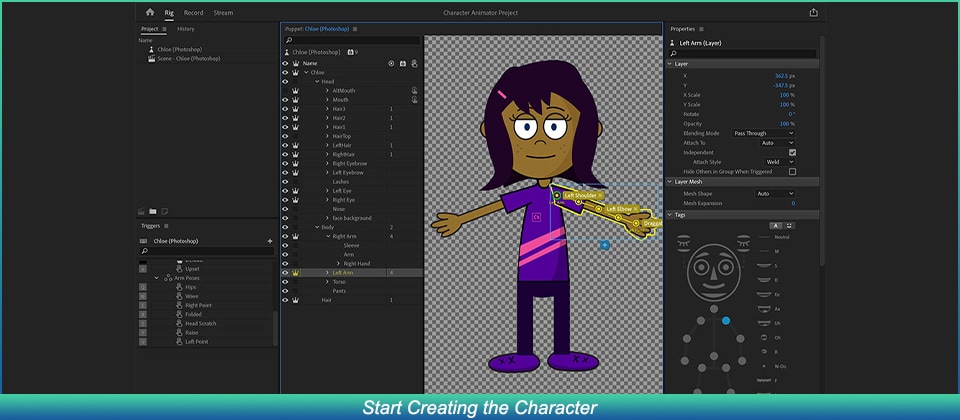Collapse the Layer section in Properties

tap(669, 64)
